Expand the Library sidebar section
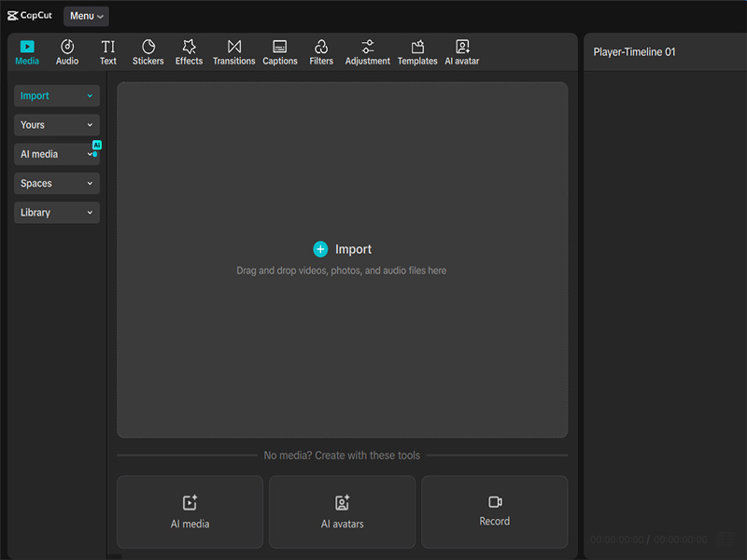This screenshot has width=747, height=560. (57, 213)
